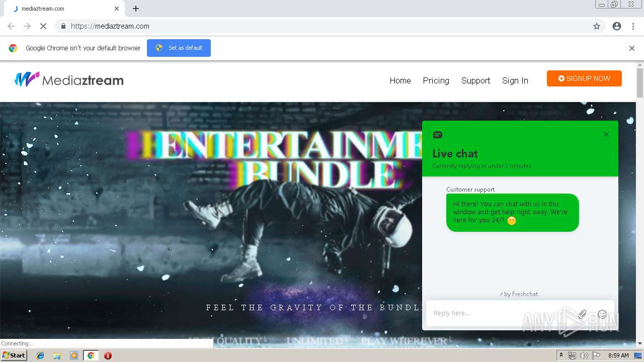
Task: Attach a file in live chat
Action: coord(582,314)
